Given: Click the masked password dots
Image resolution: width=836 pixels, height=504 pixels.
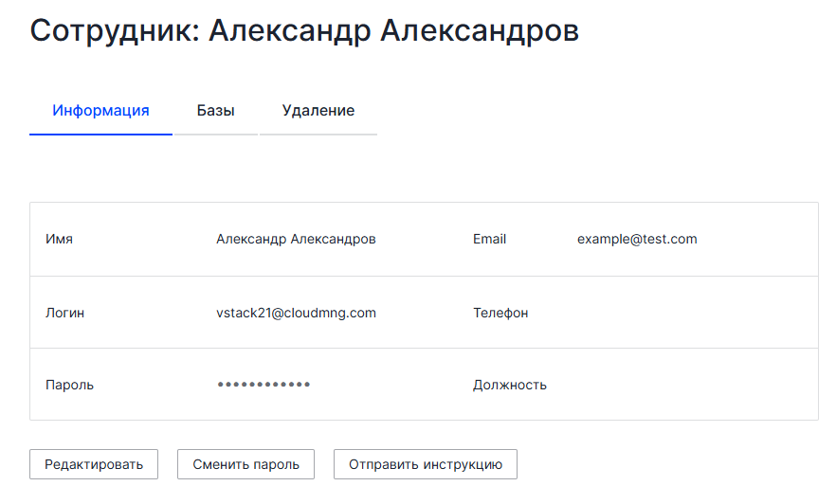Looking at the screenshot, I should (264, 384).
